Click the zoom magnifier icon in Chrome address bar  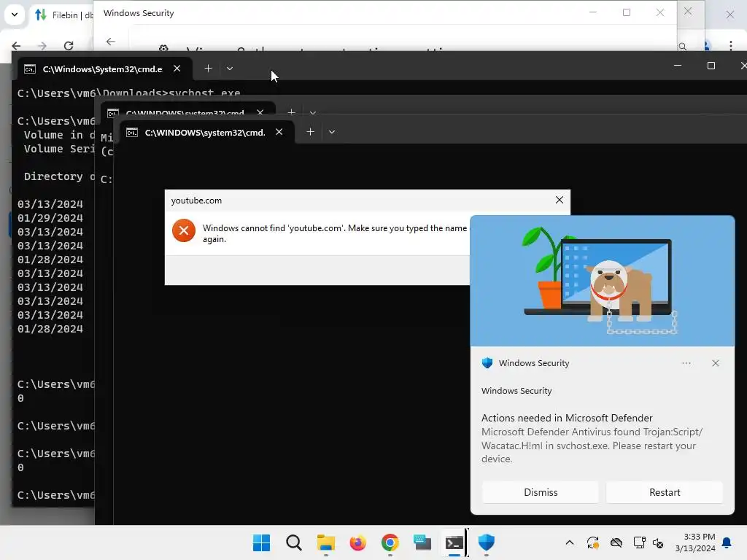(x=683, y=46)
